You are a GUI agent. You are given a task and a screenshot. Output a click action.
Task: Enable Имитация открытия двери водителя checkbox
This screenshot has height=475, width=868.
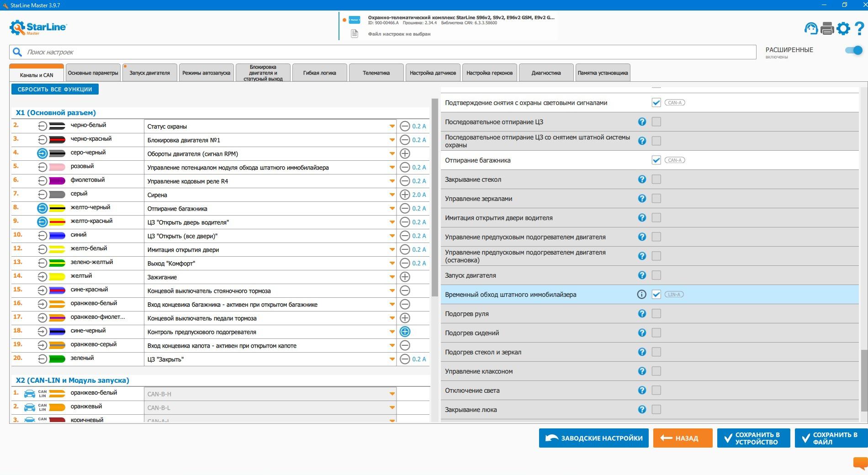[656, 217]
